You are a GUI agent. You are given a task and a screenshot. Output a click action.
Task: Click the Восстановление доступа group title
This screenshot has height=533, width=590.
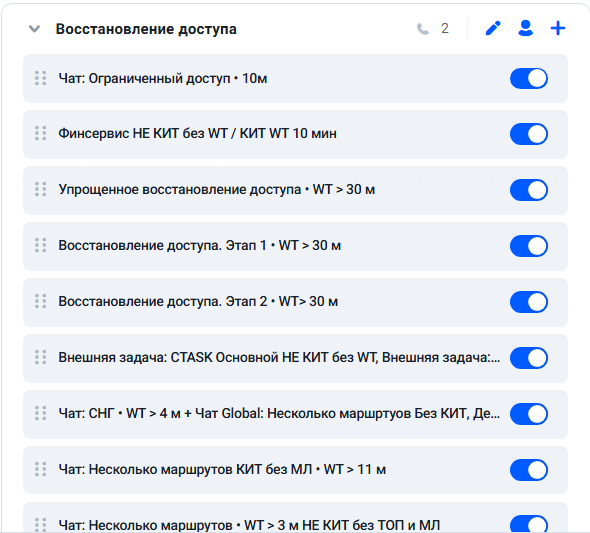pyautogui.click(x=146, y=29)
